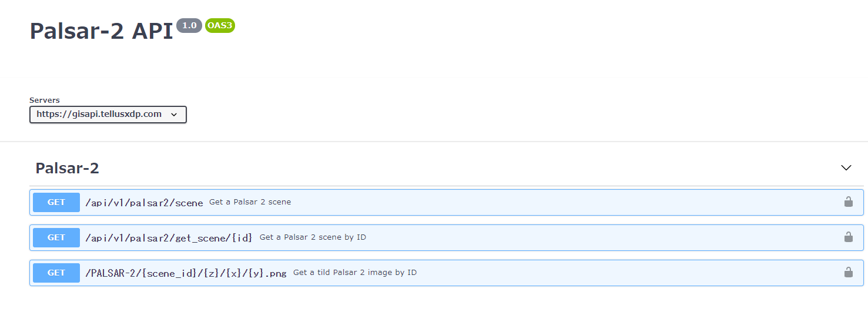Click the 1.0 version badge
The image size is (868, 312).
point(189,25)
